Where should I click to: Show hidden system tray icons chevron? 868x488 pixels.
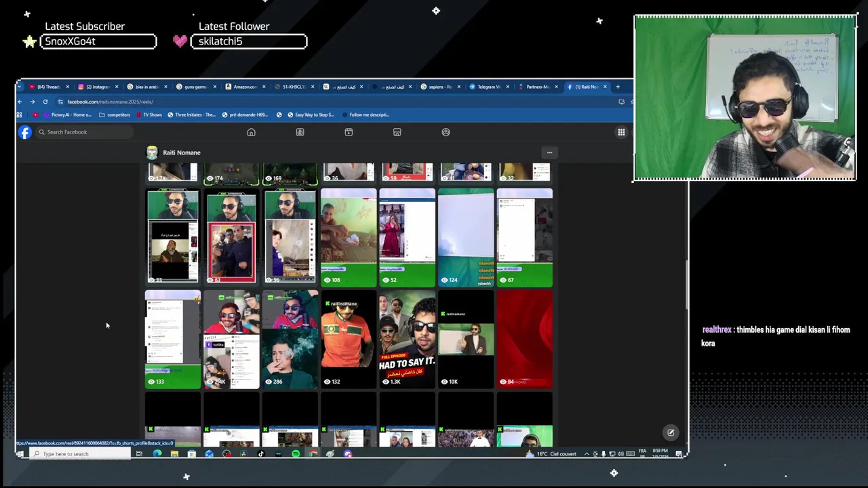pyautogui.click(x=587, y=454)
